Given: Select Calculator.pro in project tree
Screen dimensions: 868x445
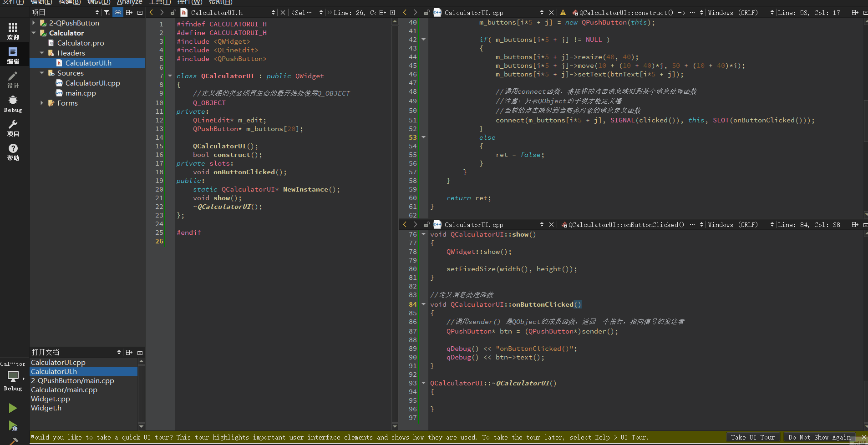Looking at the screenshot, I should tap(81, 43).
